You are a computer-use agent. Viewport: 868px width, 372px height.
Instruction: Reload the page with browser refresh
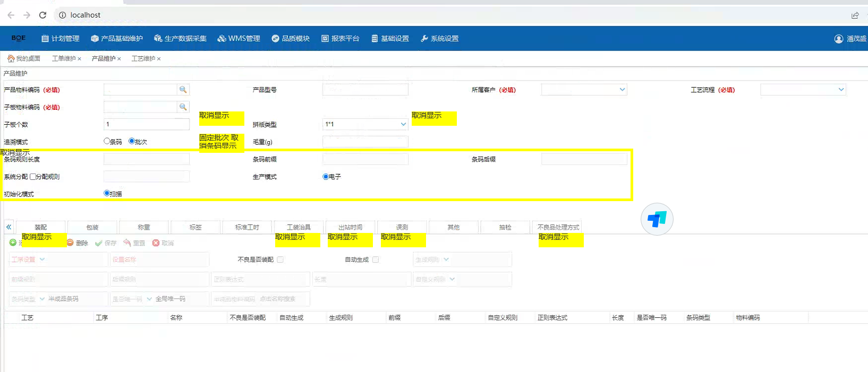(x=42, y=15)
